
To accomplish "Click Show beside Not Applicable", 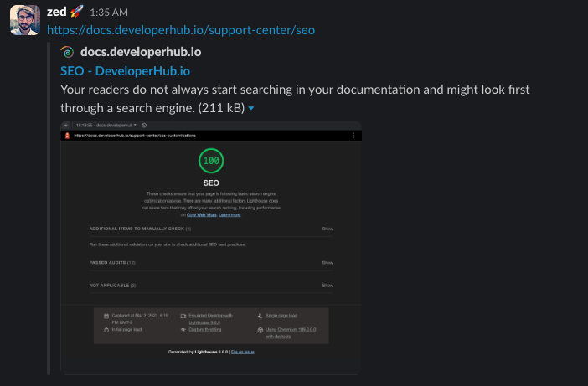I will coord(328,286).
